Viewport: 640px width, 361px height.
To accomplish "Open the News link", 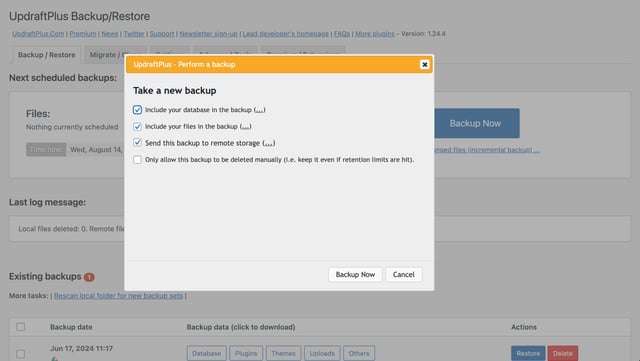I will (109, 34).
